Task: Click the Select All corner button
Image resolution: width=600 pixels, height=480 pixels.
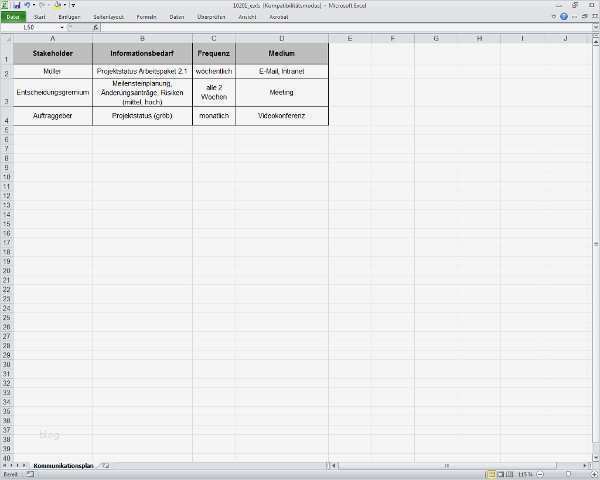Action: 7,38
